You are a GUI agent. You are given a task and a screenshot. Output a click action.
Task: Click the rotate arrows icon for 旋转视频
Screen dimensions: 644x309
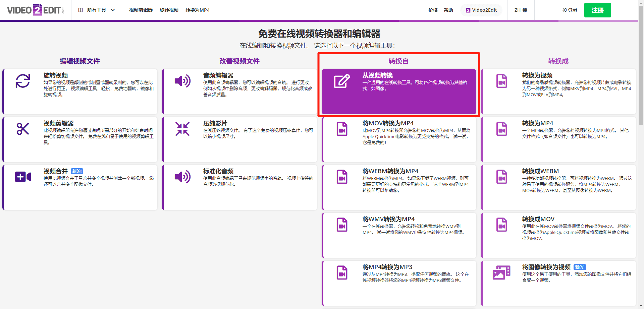pos(23,81)
